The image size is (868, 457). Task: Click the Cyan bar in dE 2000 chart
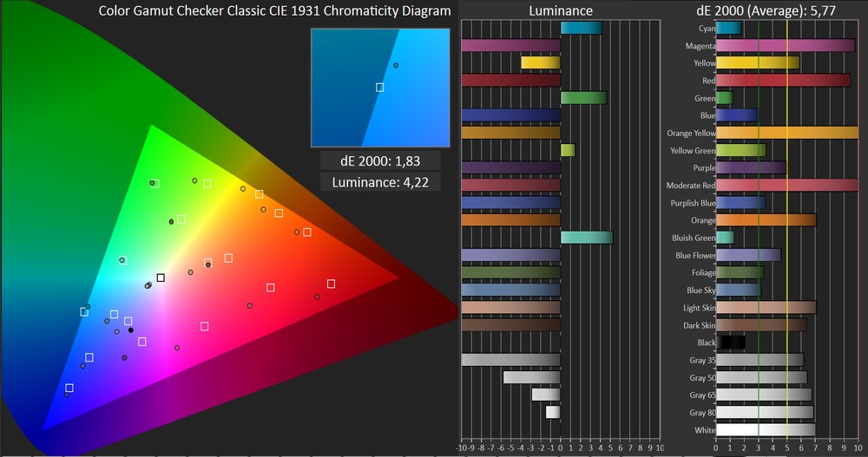tap(729, 29)
